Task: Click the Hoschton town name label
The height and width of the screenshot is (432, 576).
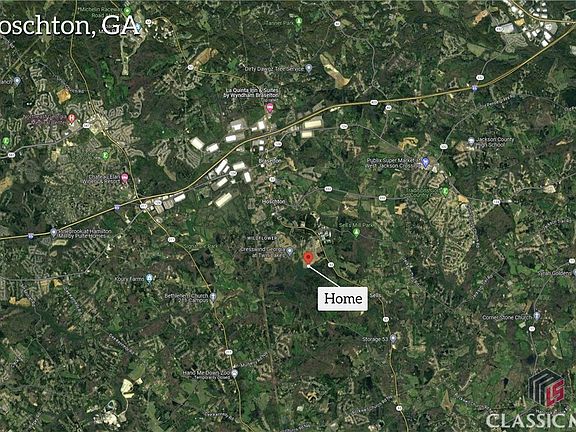Action: pyautogui.click(x=274, y=202)
